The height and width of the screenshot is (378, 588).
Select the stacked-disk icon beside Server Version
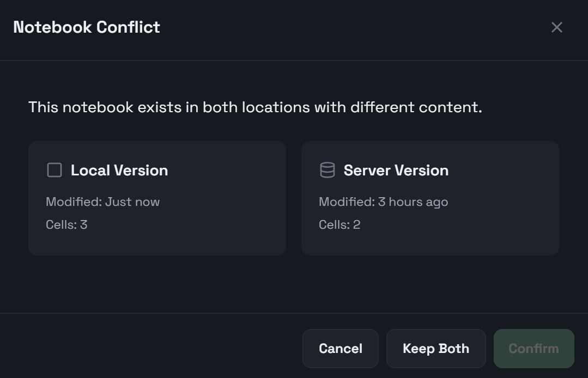[326, 170]
